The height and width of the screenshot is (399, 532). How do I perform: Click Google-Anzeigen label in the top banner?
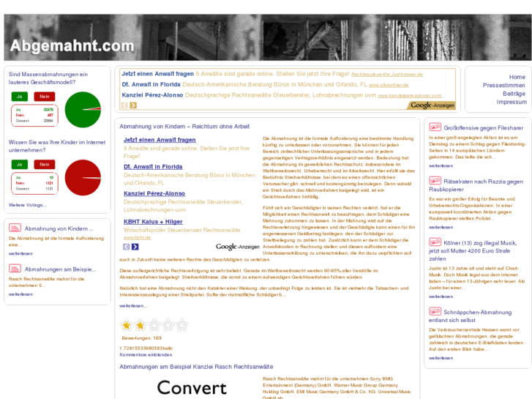click(x=432, y=105)
